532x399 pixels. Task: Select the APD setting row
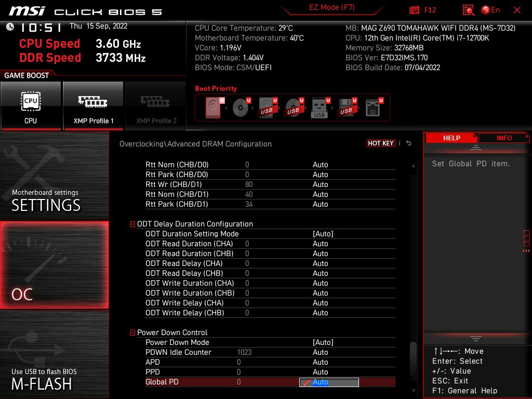(x=270, y=362)
